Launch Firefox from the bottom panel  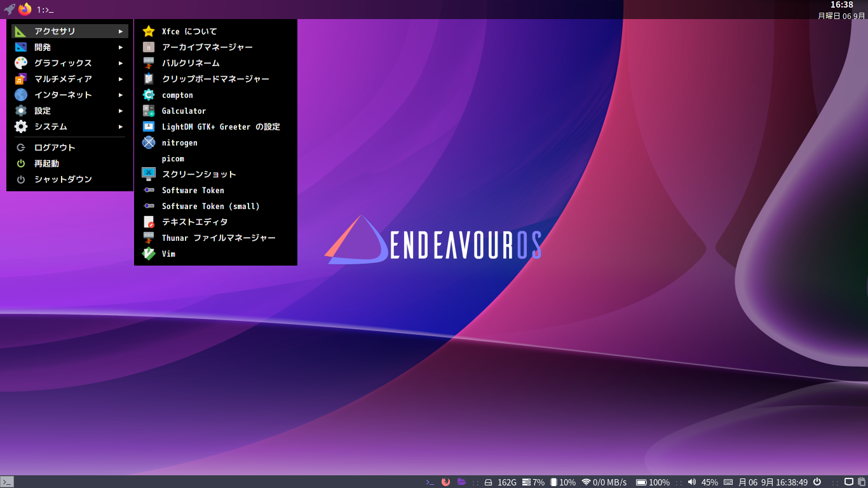pyautogui.click(x=445, y=482)
